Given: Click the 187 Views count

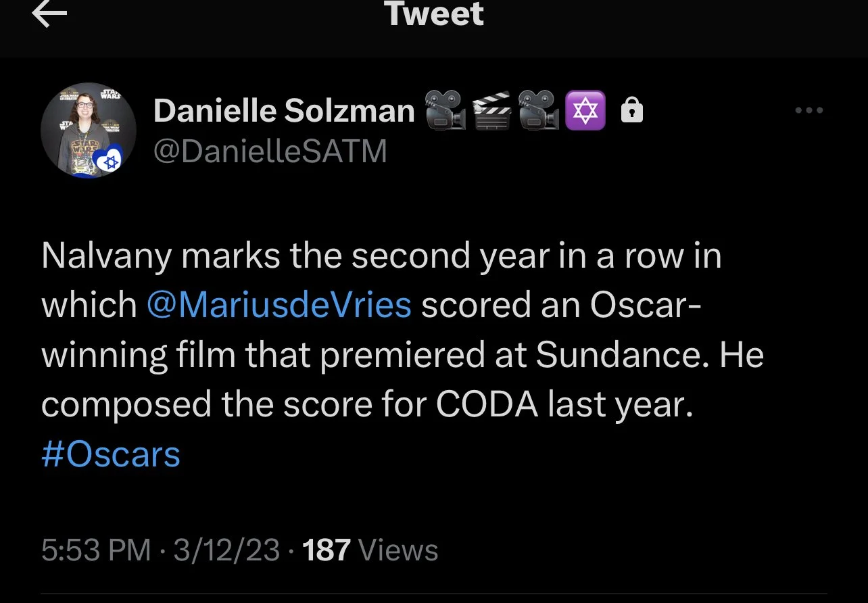Looking at the screenshot, I should click(x=370, y=550).
